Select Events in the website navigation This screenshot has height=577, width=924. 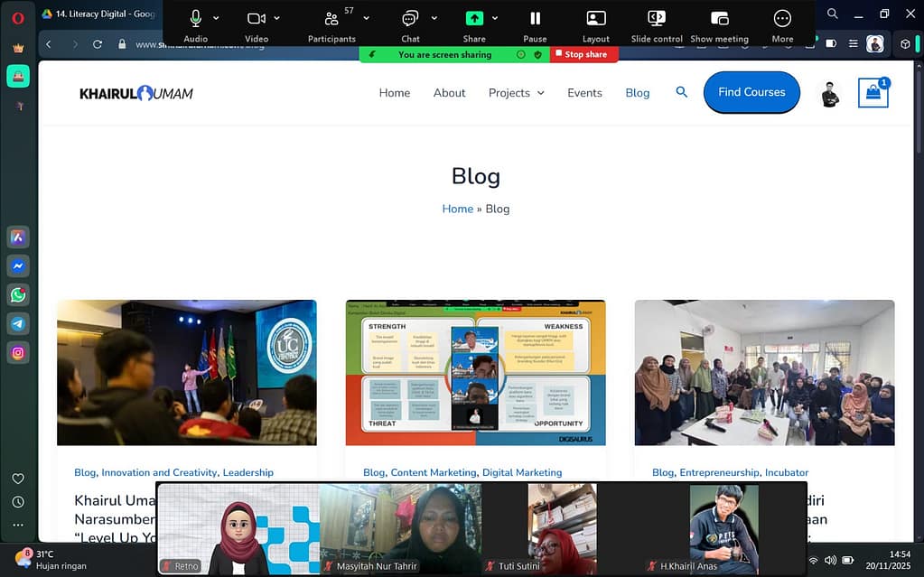click(x=584, y=92)
